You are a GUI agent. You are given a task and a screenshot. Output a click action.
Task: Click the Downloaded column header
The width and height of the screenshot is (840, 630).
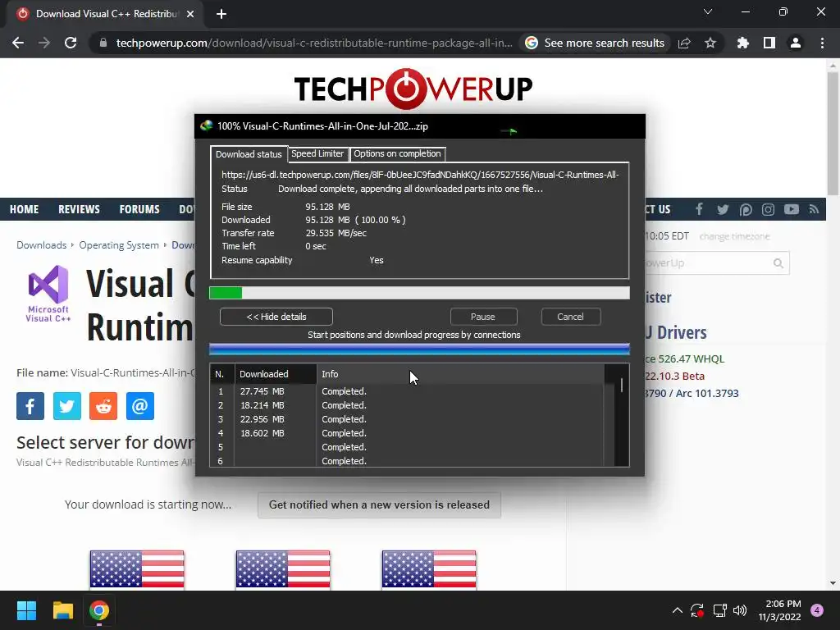[276, 374]
